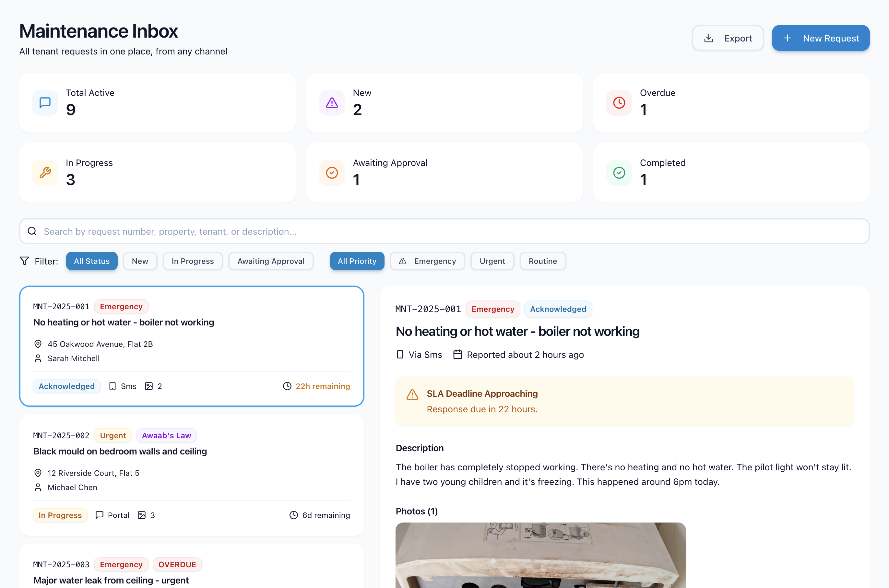Image resolution: width=889 pixels, height=588 pixels.
Task: Select the All Priority filter chip
Action: (x=357, y=261)
